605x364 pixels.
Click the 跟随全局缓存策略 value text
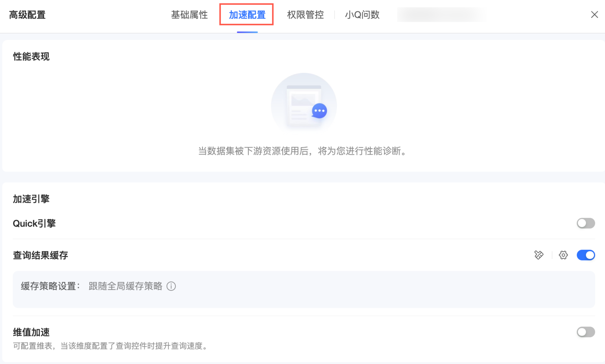125,286
